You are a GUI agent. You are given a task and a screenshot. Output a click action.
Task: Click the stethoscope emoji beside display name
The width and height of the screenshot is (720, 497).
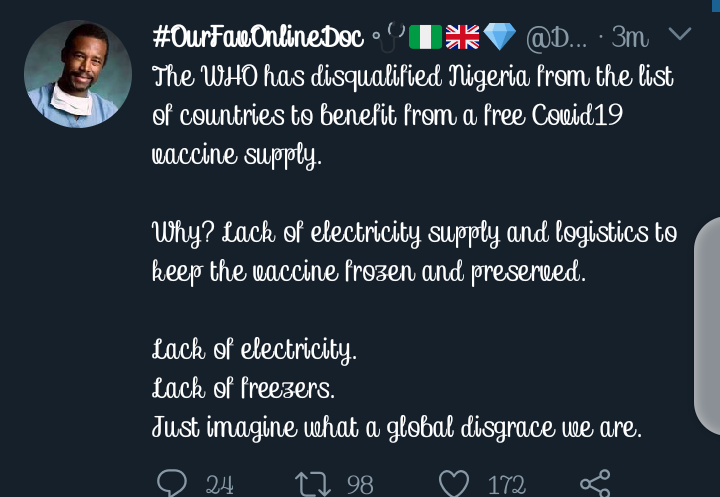coord(388,36)
